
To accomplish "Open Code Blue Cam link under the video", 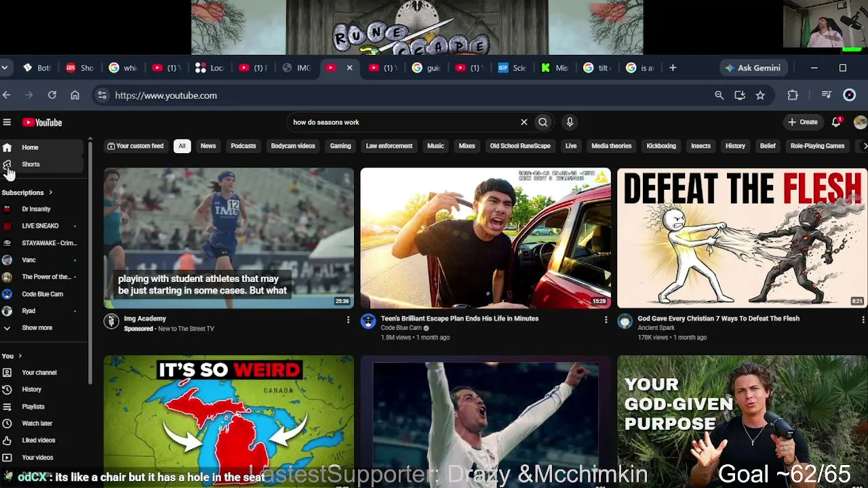I will [401, 328].
